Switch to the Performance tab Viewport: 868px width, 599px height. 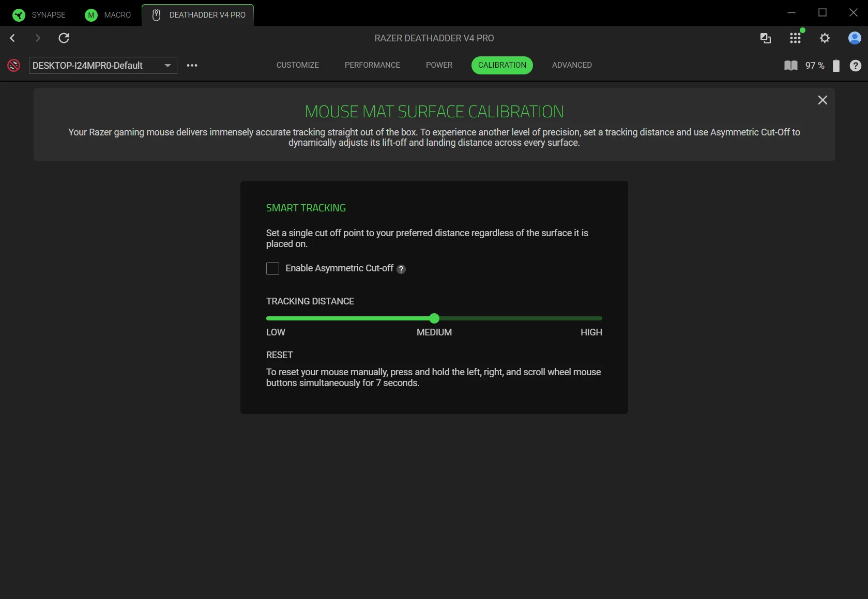pyautogui.click(x=372, y=65)
